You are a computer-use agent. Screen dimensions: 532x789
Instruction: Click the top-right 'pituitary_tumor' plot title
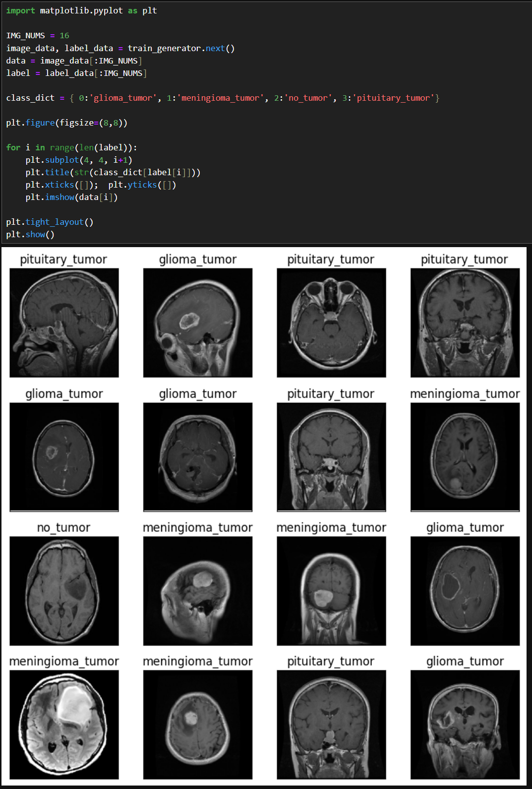[x=465, y=260]
